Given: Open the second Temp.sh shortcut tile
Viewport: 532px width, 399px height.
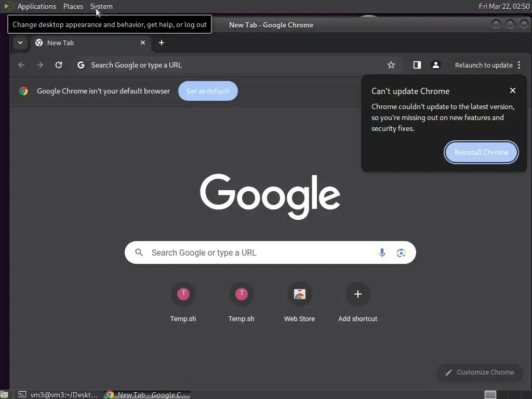Looking at the screenshot, I should coord(241,302).
